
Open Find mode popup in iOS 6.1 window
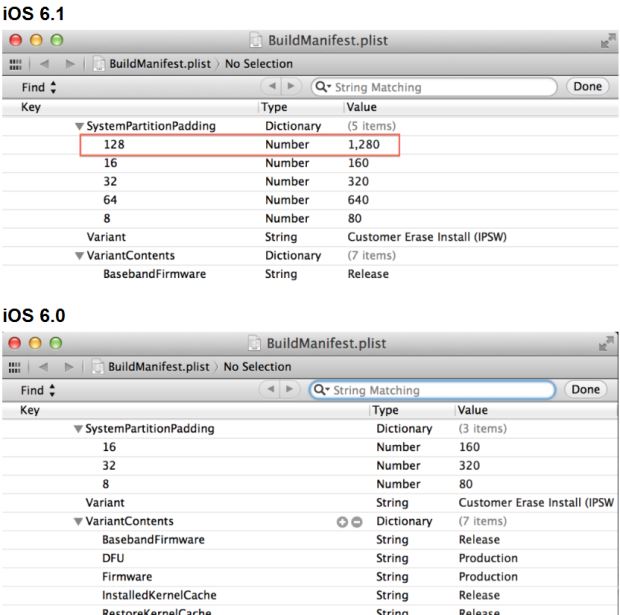click(x=39, y=87)
